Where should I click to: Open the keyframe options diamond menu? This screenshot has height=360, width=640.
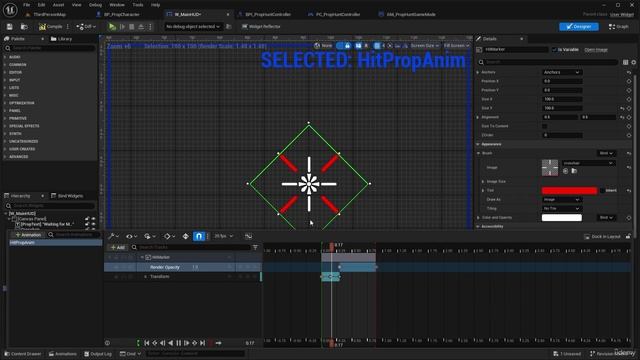pyautogui.click(x=169, y=236)
